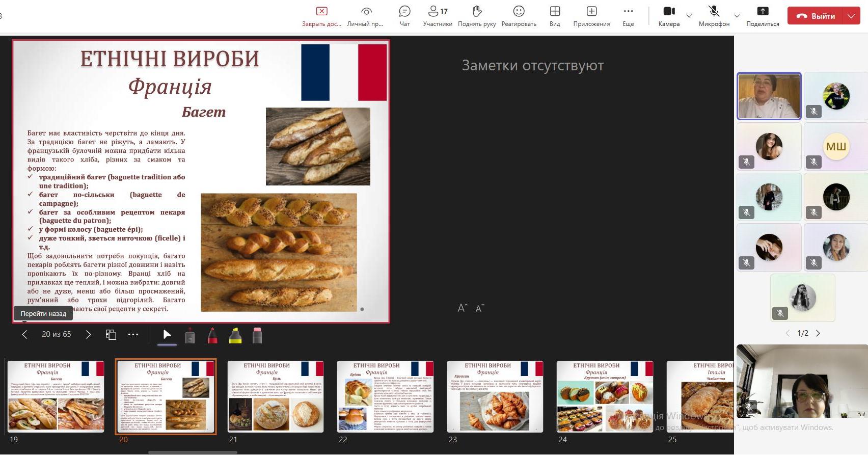Open Реагировать reactions menu

519,16
